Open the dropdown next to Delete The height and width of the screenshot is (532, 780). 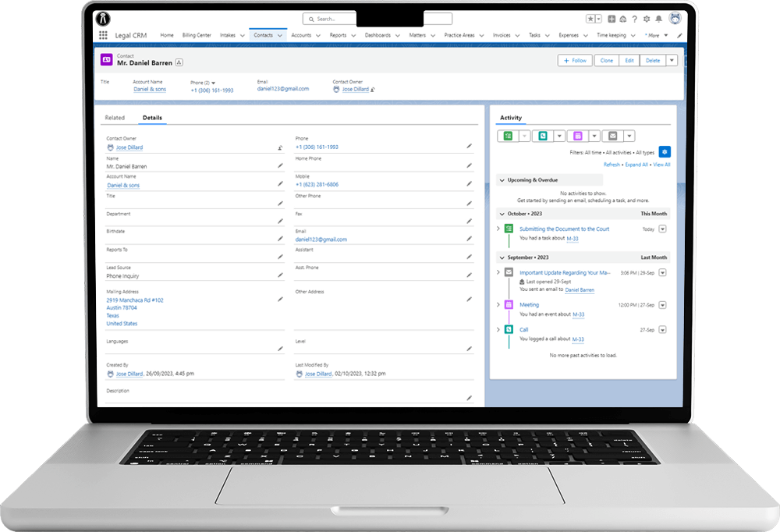(672, 60)
